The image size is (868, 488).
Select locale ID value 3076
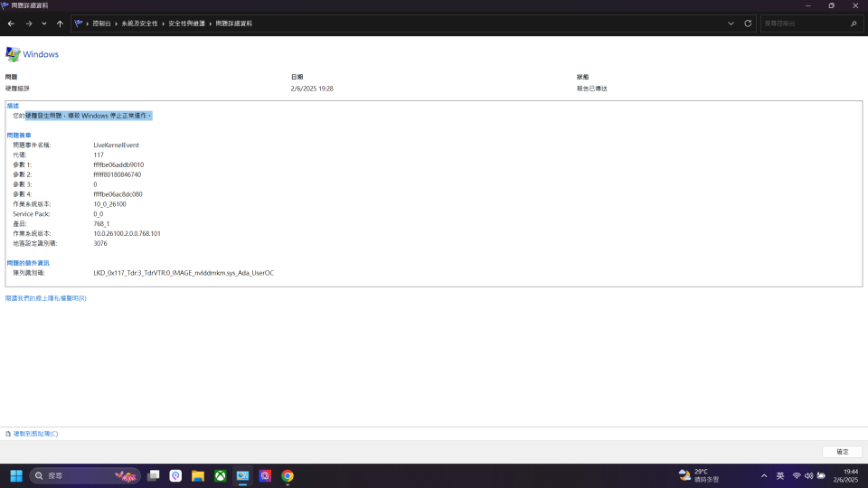pos(100,243)
